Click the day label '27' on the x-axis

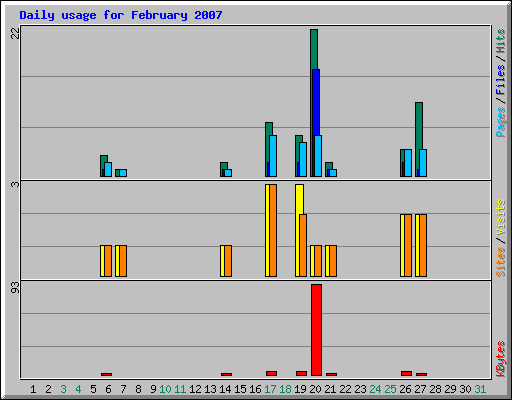point(420,389)
